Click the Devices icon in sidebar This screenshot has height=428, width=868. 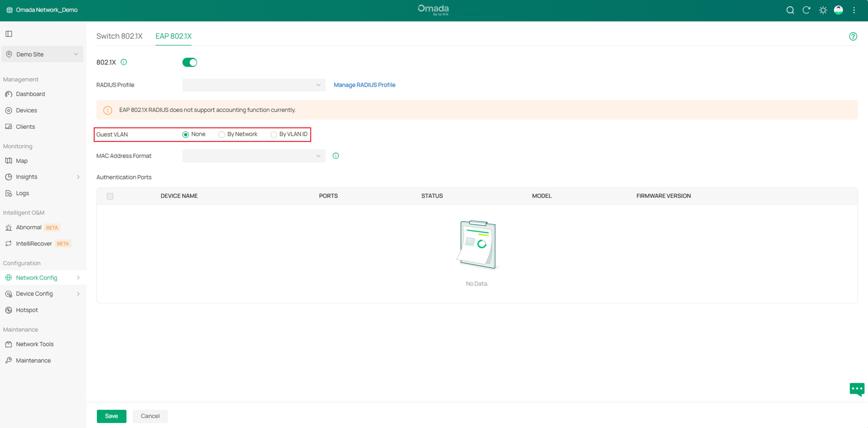9,110
